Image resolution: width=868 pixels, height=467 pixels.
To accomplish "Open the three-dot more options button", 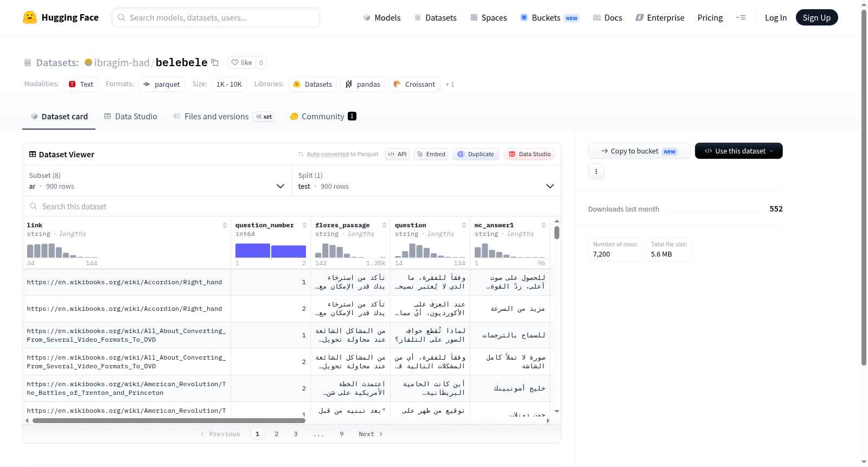I will click(x=596, y=171).
